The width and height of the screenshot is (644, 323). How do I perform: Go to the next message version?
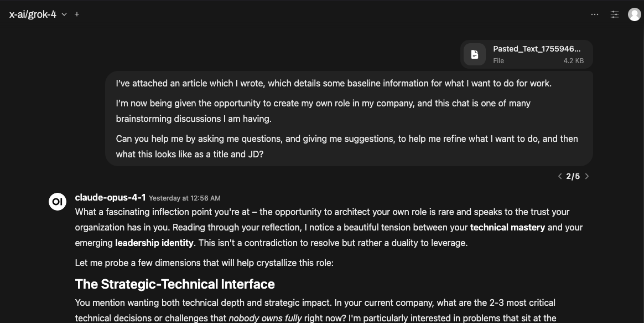point(587,176)
